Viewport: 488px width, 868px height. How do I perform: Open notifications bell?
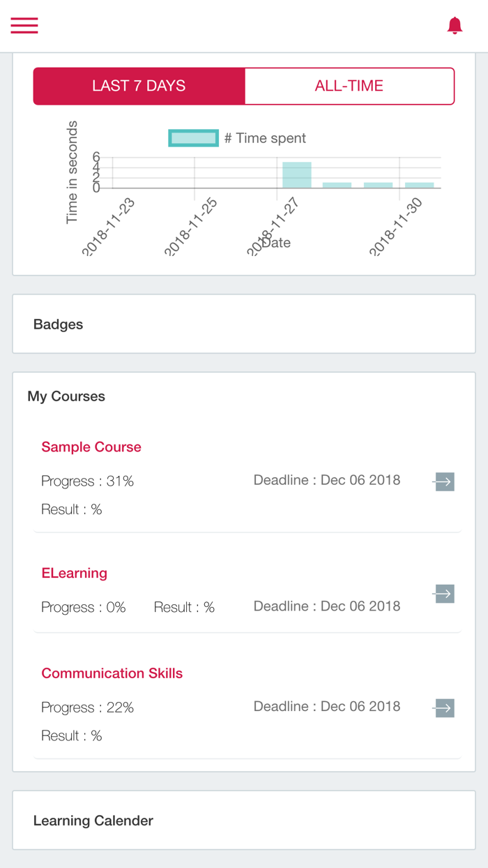click(x=455, y=26)
